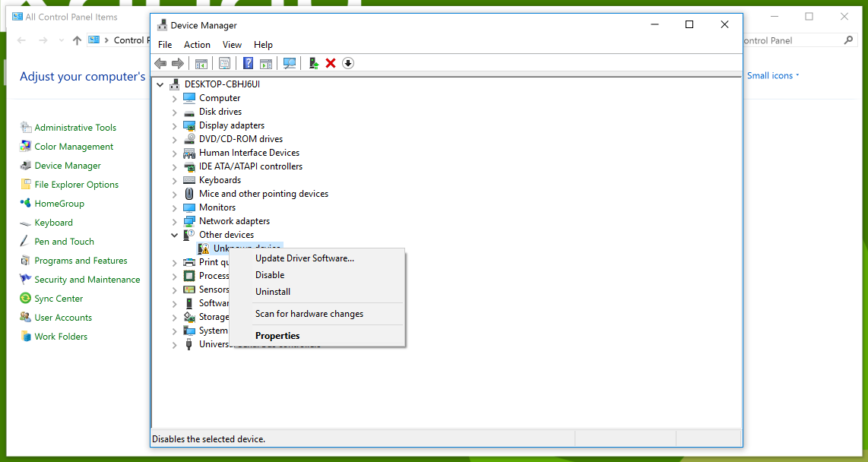
Task: Click the Network adapters category icon
Action: point(189,221)
